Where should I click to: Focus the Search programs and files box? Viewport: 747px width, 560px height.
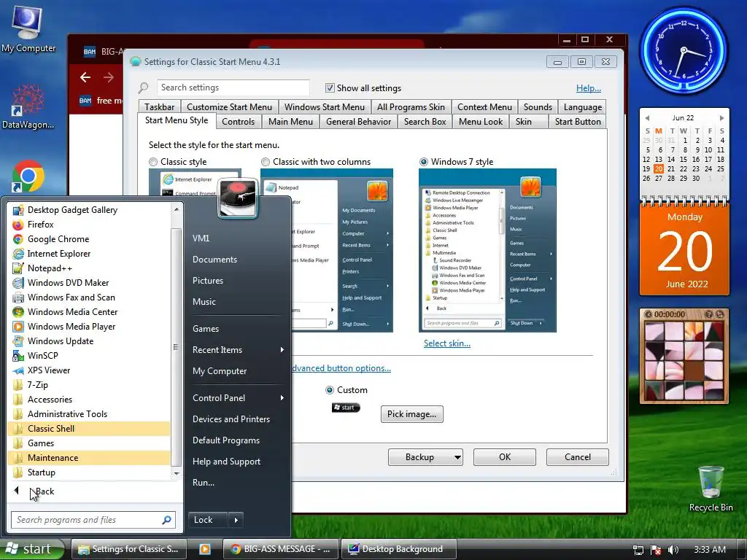93,520
